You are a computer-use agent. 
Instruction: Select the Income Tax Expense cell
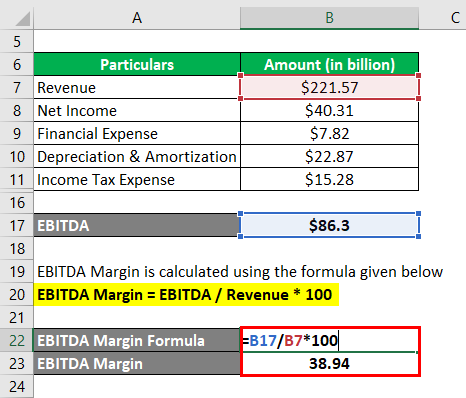click(137, 179)
